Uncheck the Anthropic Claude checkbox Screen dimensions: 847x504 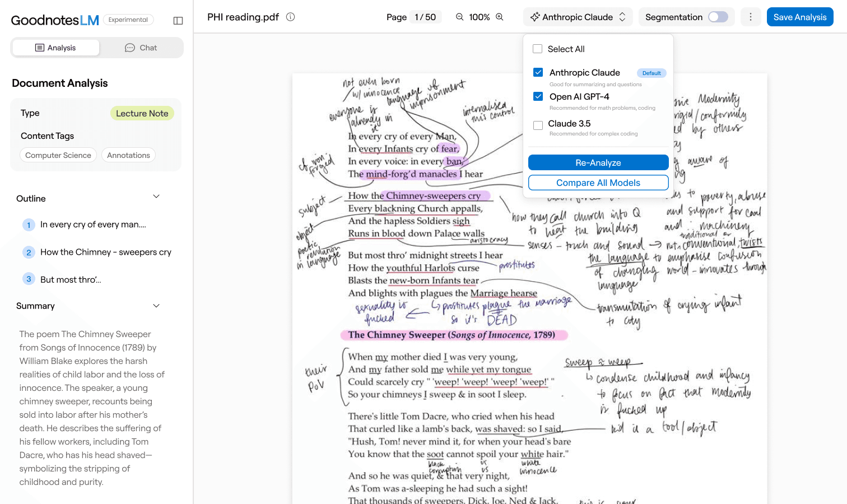coord(538,72)
